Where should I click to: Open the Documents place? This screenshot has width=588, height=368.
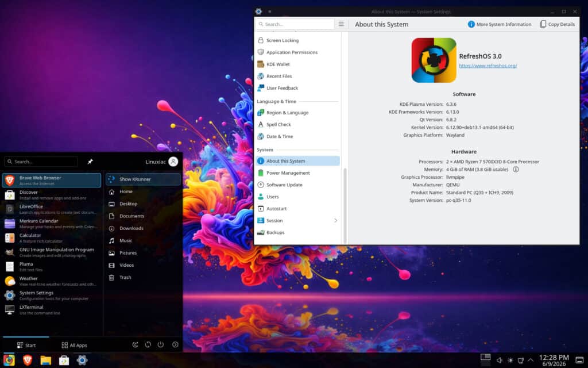[x=143, y=216]
